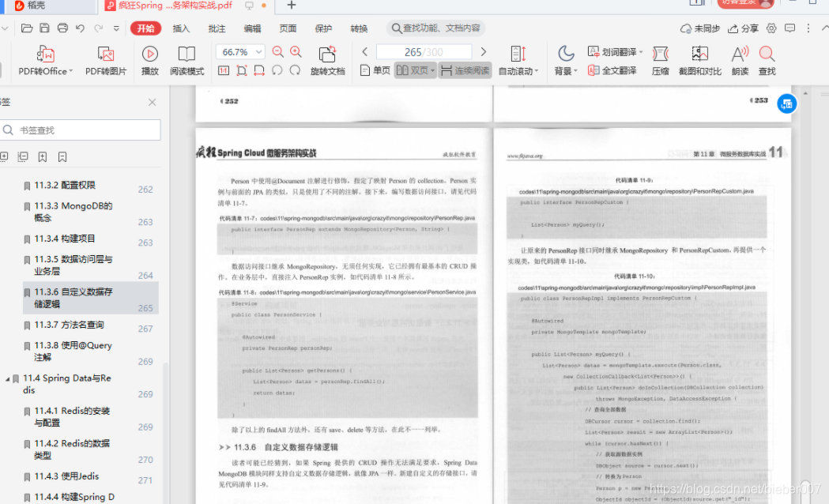Open the 查找 find tool

click(767, 61)
